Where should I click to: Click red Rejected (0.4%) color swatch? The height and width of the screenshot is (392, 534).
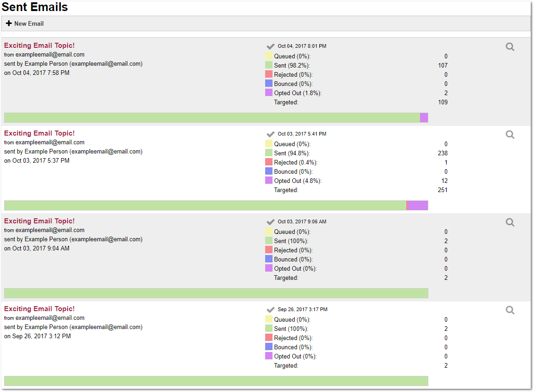[269, 162]
